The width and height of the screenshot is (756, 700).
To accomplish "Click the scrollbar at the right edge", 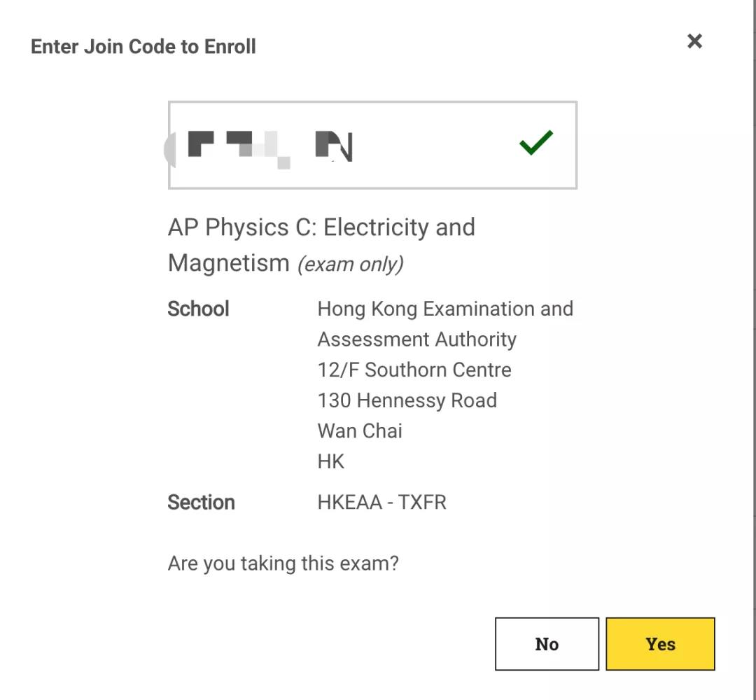I will [x=753, y=350].
